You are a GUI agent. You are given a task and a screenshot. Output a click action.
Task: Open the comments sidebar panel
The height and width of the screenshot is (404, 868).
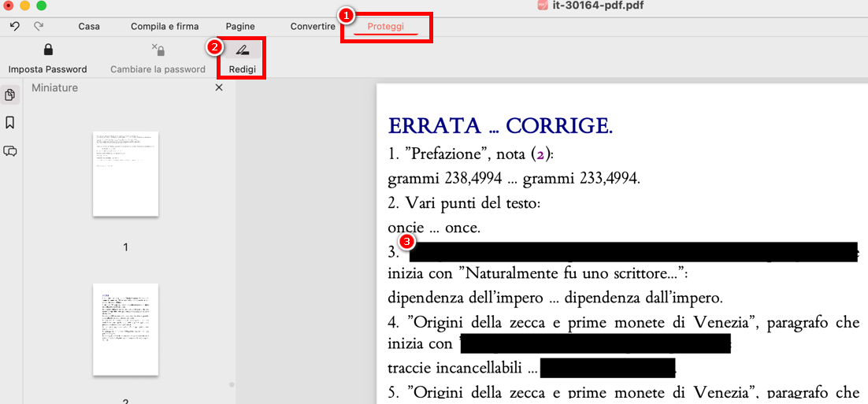tap(9, 151)
